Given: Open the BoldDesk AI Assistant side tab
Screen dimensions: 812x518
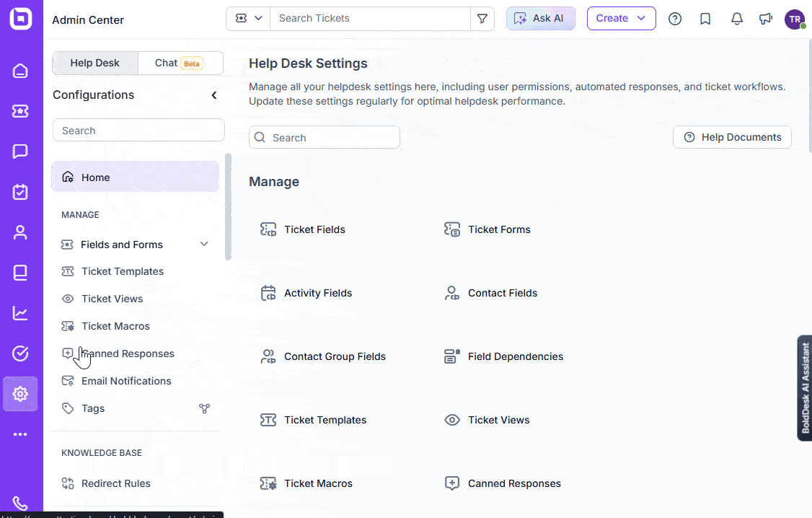Looking at the screenshot, I should point(805,388).
